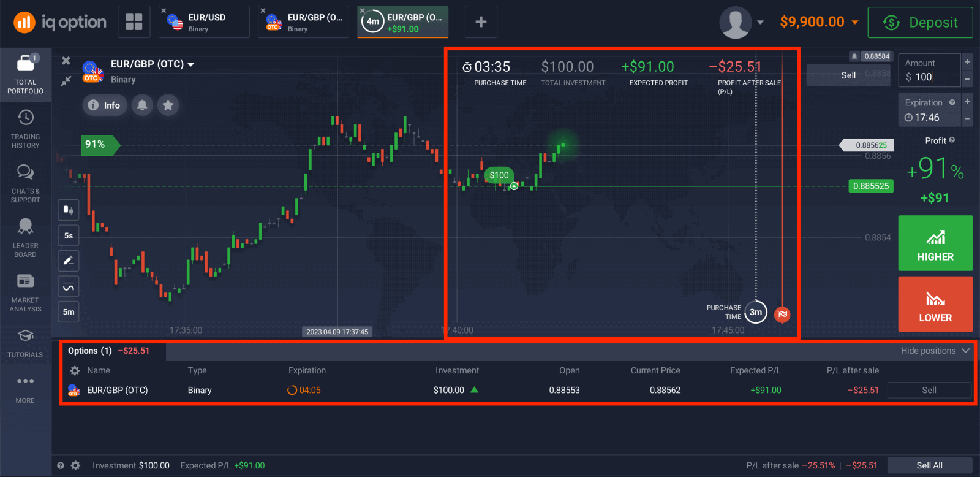This screenshot has width=980, height=477.
Task: Expand the EUR/GBP (OTC) asset dropdown
Action: 190,64
